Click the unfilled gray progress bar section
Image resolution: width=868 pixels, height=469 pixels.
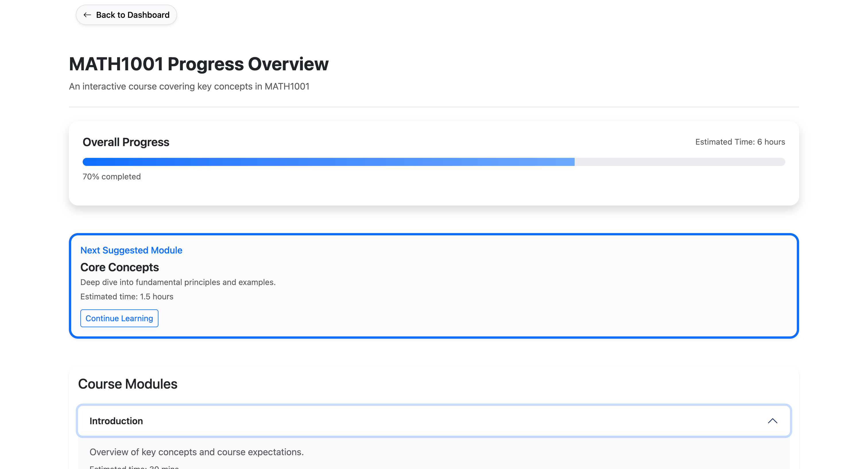679,162
